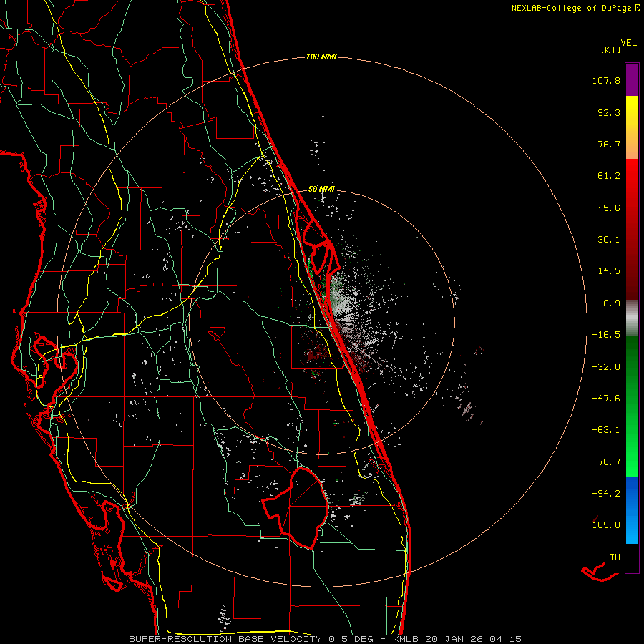
Task: Click the KMLB 20 JAN 26 04:15 timestamp
Action: point(457,639)
